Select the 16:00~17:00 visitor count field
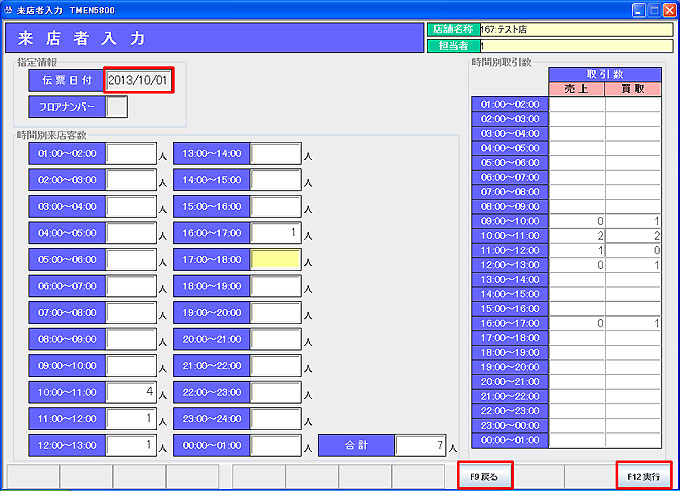This screenshot has width=680, height=491. pyautogui.click(x=276, y=232)
